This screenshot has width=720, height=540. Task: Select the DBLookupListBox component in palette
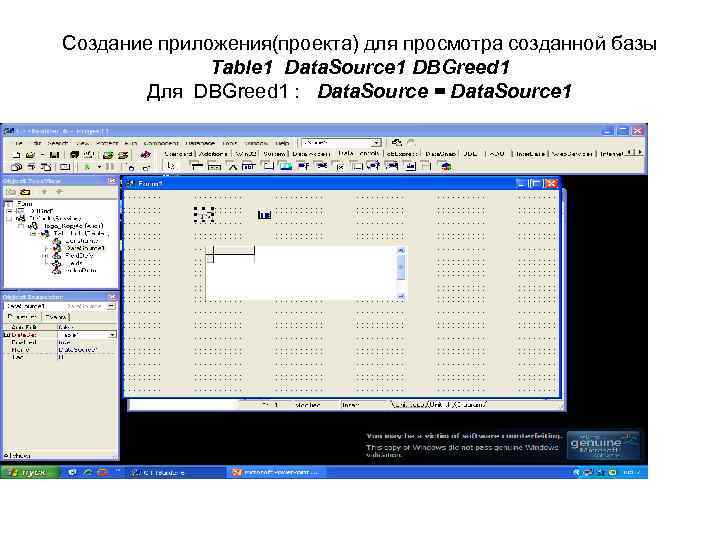373,167
